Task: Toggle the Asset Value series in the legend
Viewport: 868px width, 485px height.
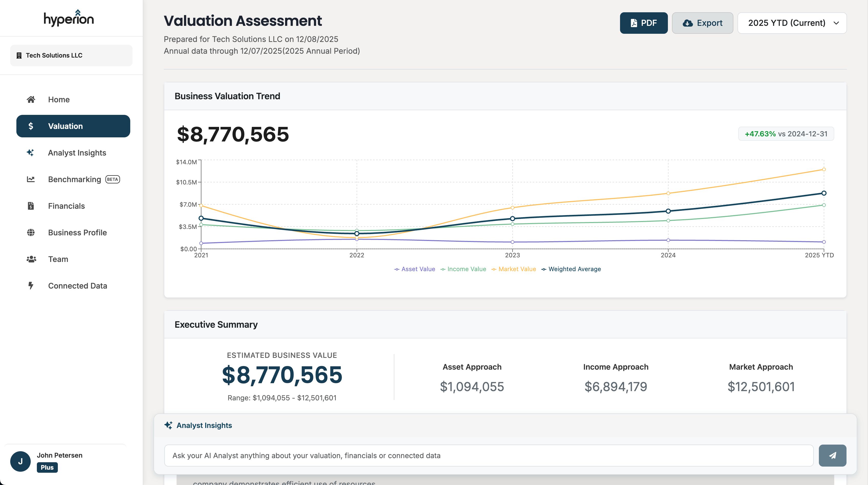Action: click(x=415, y=269)
